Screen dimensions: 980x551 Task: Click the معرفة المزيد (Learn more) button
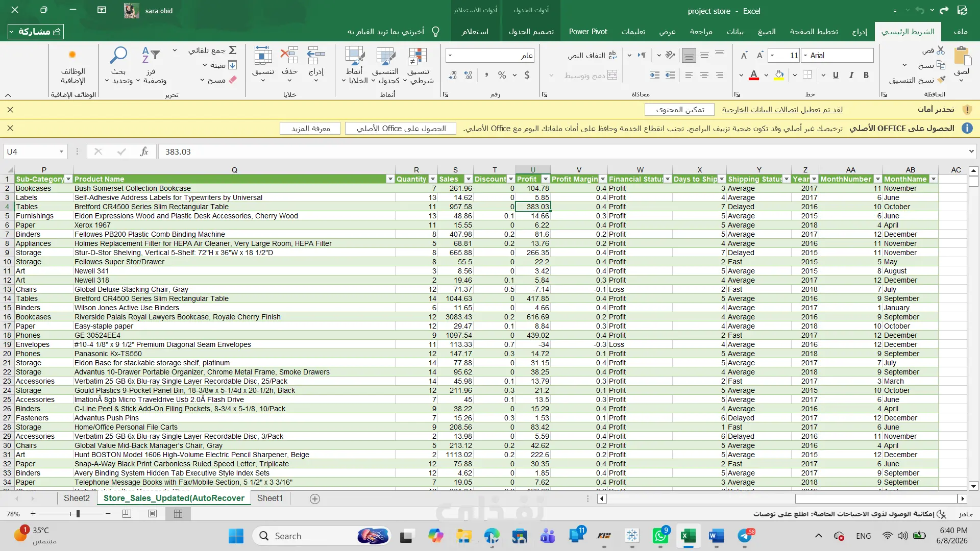(310, 129)
